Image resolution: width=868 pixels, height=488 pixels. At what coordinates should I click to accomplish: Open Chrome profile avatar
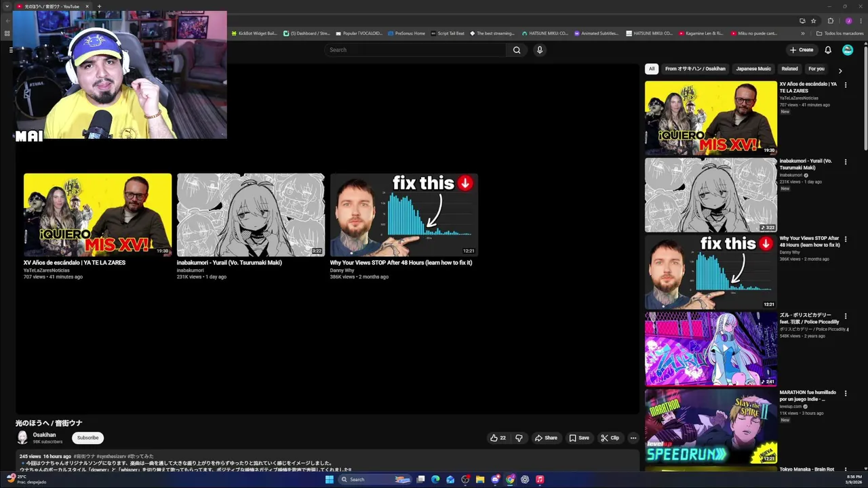click(x=848, y=21)
